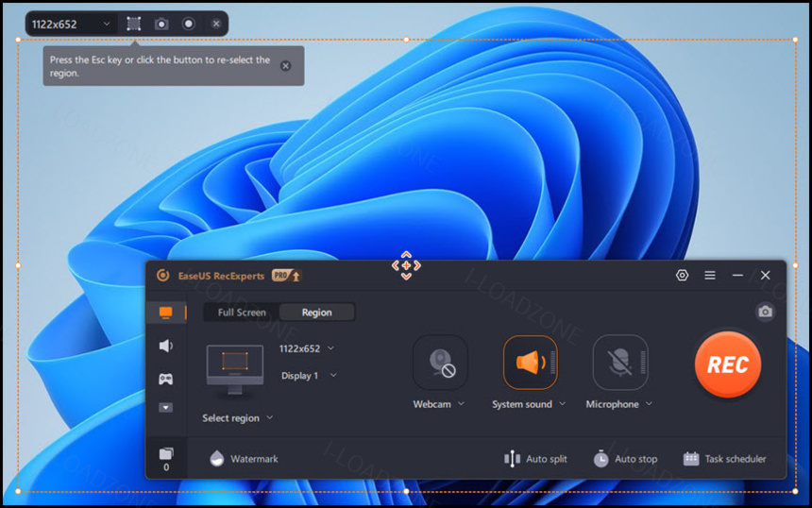
Task: Switch to the Full Screen tab
Action: pyautogui.click(x=242, y=313)
